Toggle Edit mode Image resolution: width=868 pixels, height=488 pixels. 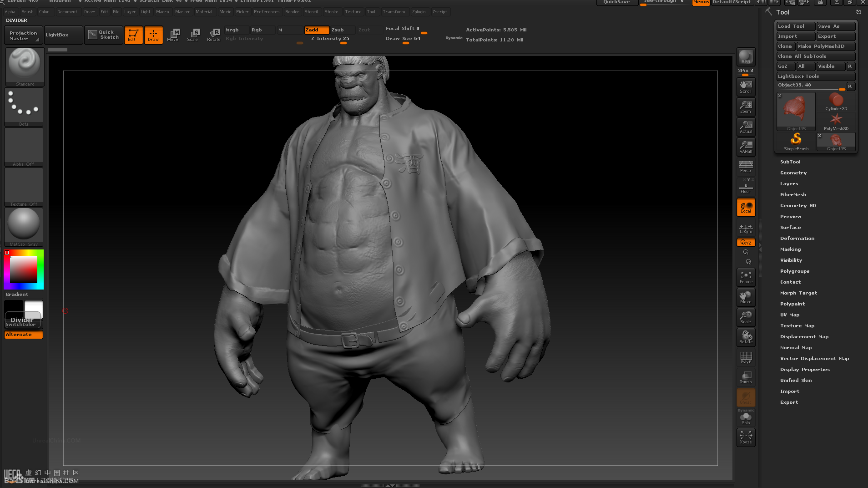tap(133, 35)
